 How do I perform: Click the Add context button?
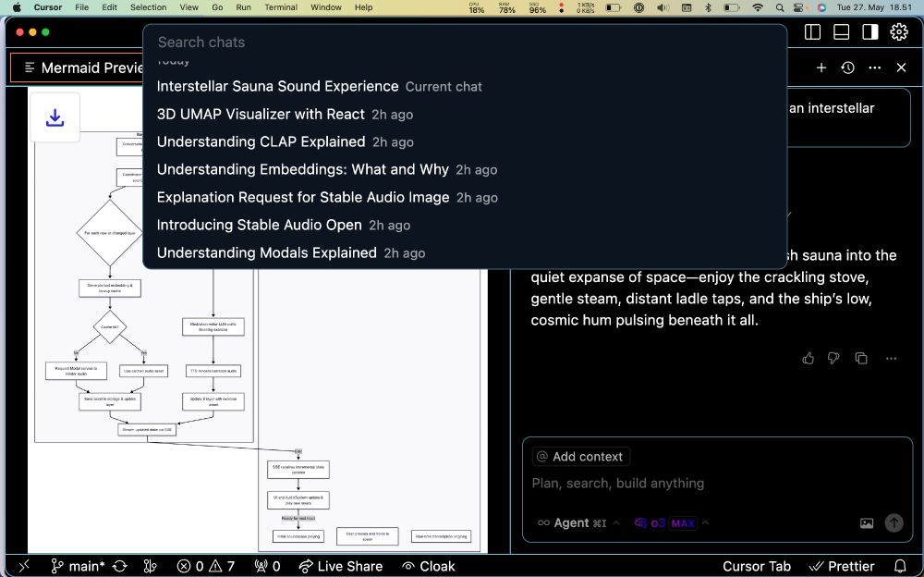coord(581,457)
